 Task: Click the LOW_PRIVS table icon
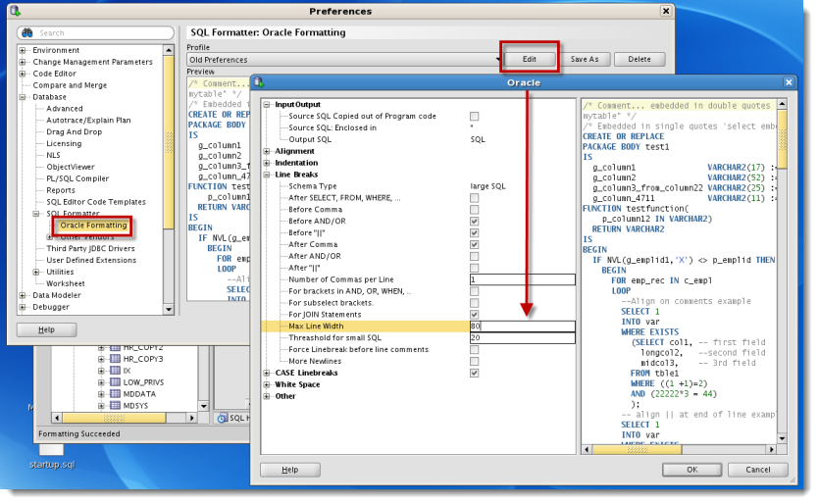tap(116, 382)
